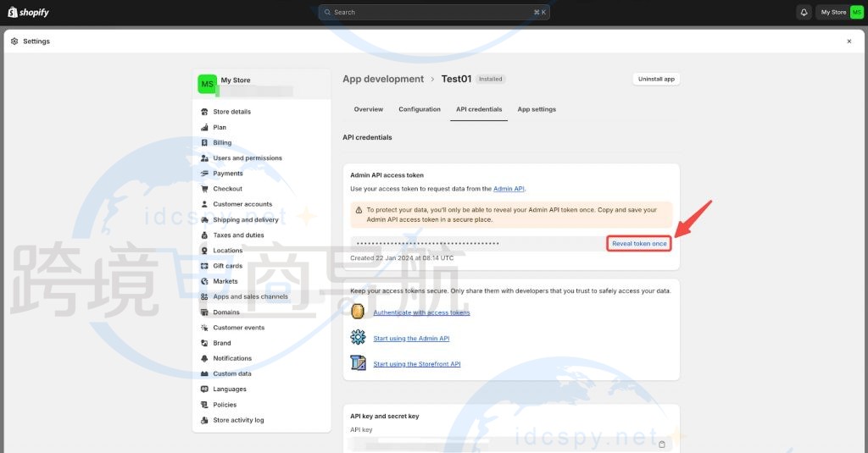Click the Search input field
Screen dimensions: 868x453
432,12
